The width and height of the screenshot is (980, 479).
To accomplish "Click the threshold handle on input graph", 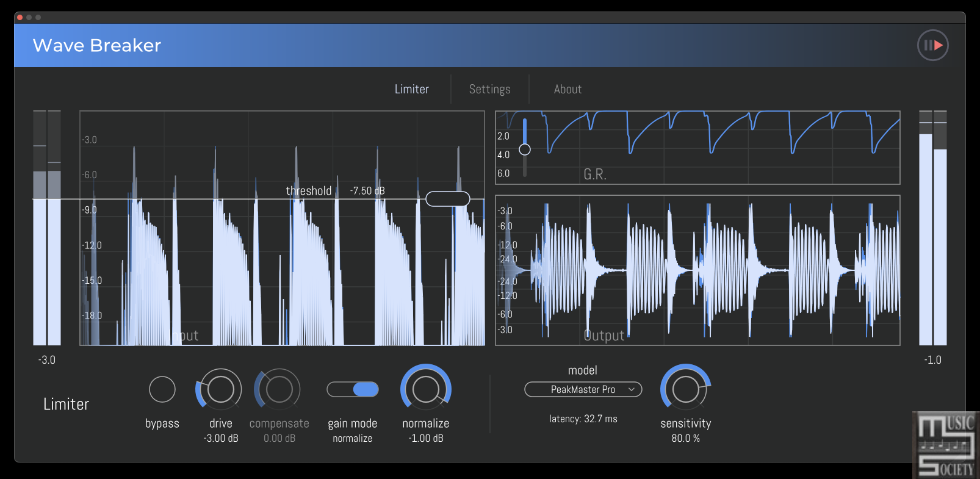I will pyautogui.click(x=448, y=199).
